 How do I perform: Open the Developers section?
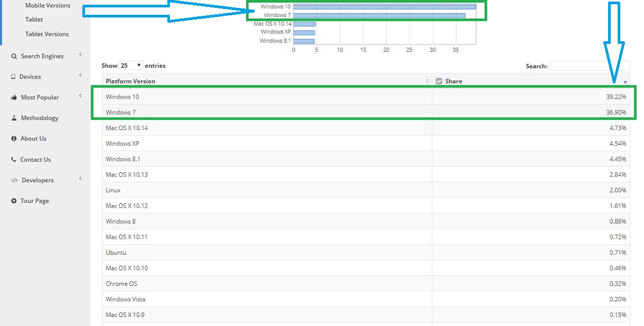pyautogui.click(x=38, y=180)
